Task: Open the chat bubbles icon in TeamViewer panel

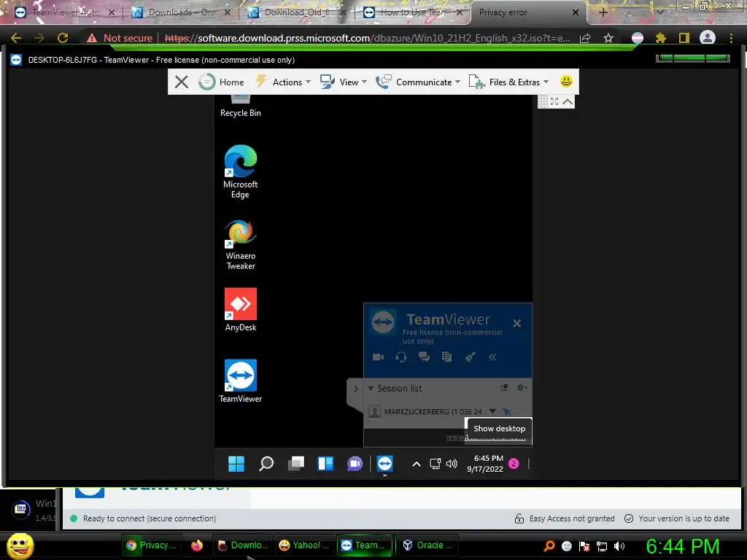Action: [x=424, y=357]
